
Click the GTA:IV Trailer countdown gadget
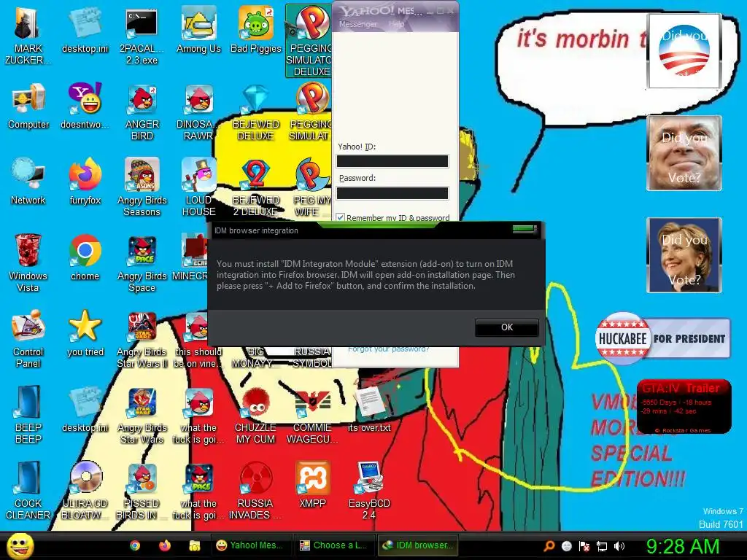(x=684, y=407)
